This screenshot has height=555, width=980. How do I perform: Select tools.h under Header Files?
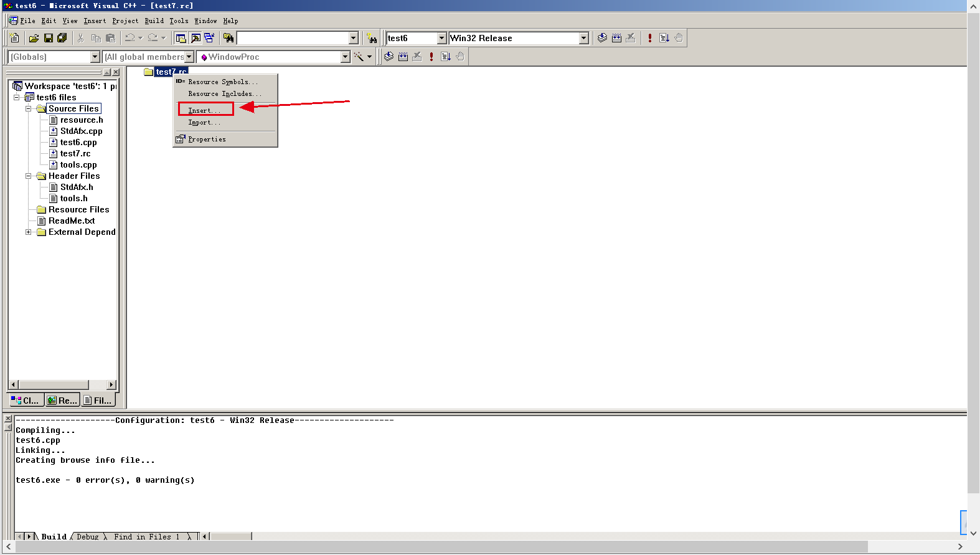pos(73,198)
